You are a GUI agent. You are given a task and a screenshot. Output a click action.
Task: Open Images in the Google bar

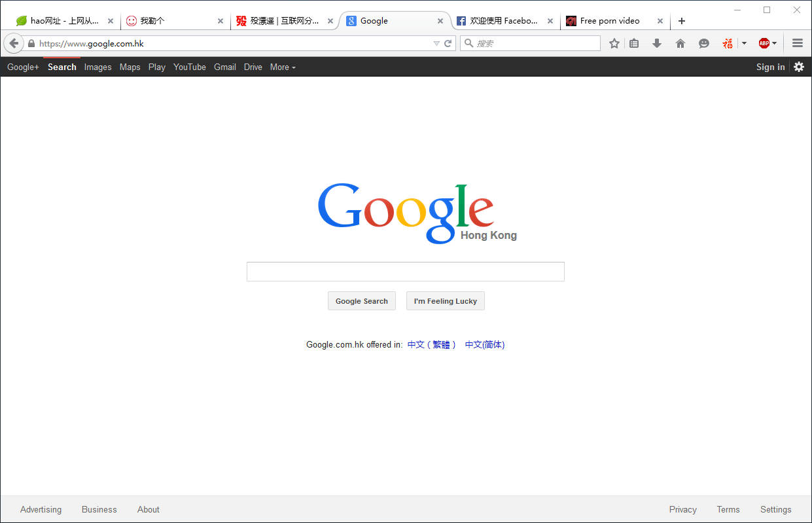click(97, 67)
